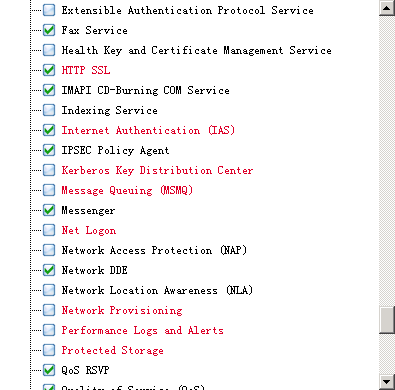
Task: Uncheck the QoS RSVP checkbox
Action: pyautogui.click(x=49, y=370)
